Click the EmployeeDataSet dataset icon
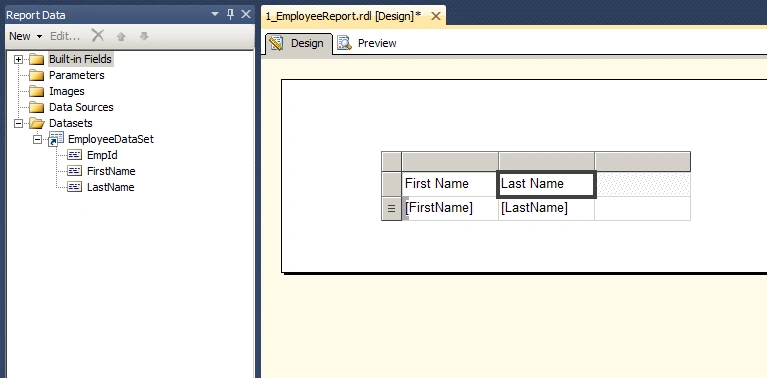Screen dimensions: 767x378 56,139
